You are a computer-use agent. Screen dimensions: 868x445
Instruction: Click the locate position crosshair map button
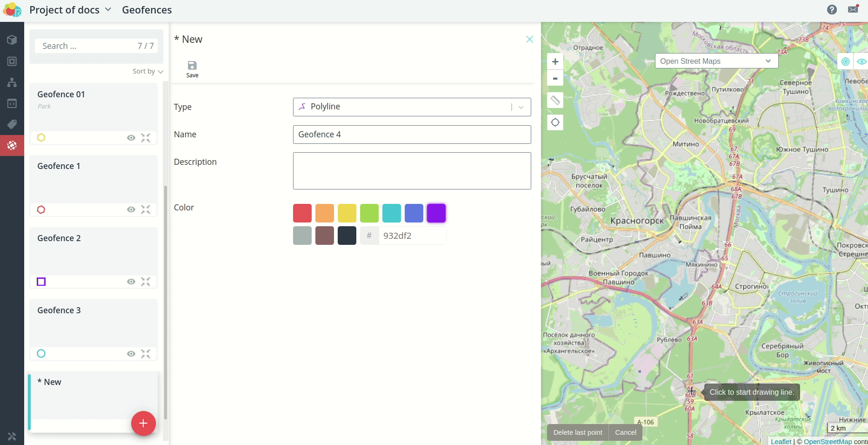555,122
